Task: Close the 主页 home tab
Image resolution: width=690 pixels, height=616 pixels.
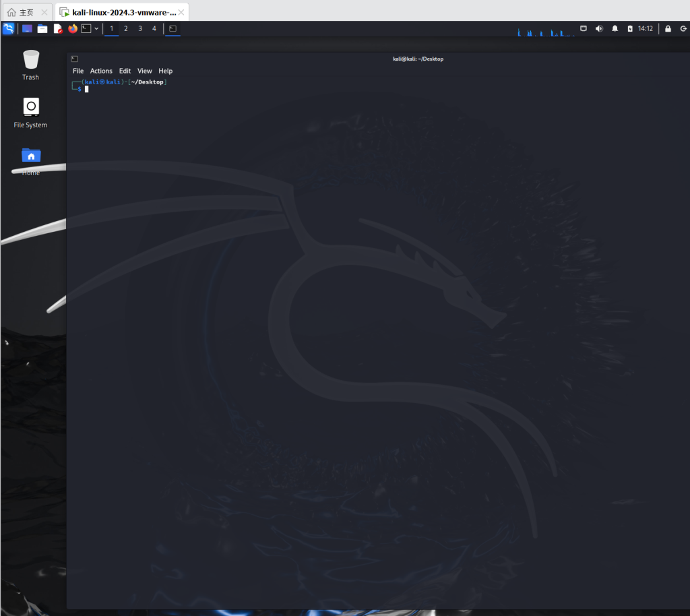Action: [x=44, y=12]
